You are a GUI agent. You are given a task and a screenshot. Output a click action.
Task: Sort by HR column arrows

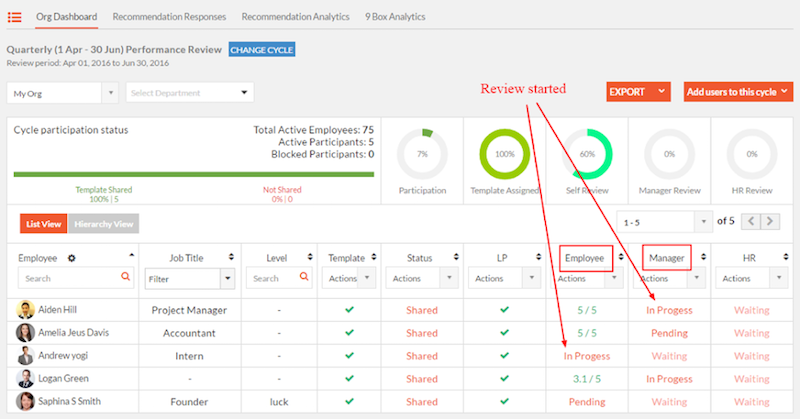(786, 257)
